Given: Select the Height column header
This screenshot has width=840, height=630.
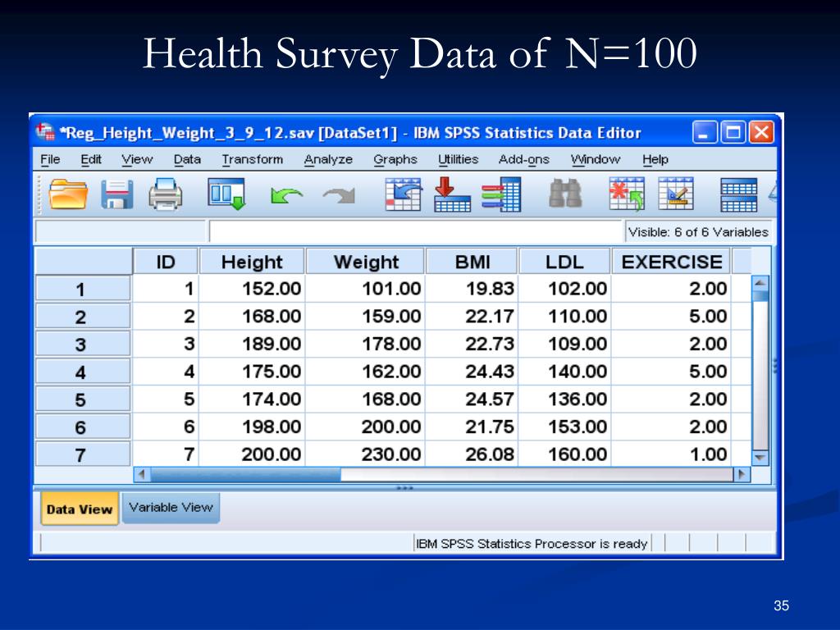Looking at the screenshot, I should tap(252, 262).
